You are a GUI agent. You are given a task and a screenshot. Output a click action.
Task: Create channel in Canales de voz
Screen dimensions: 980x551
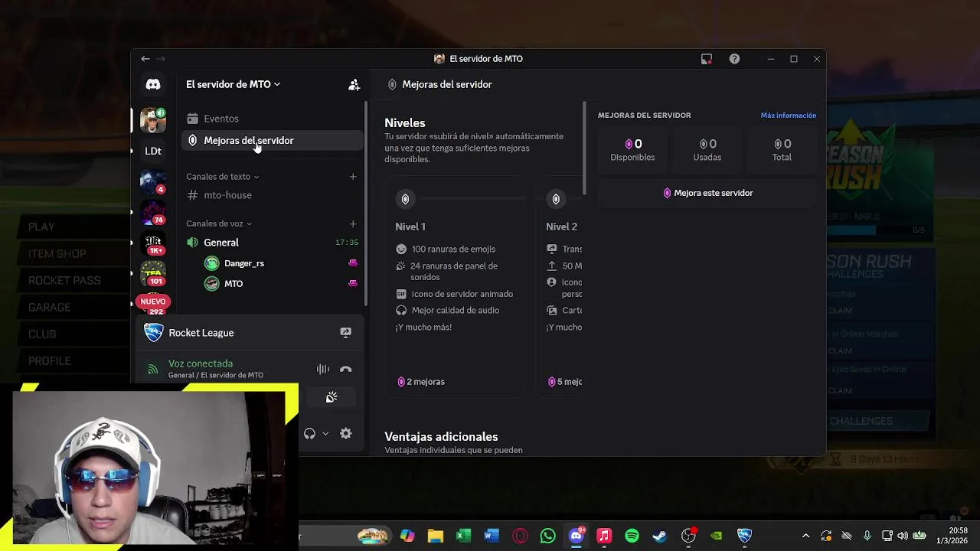pos(353,223)
